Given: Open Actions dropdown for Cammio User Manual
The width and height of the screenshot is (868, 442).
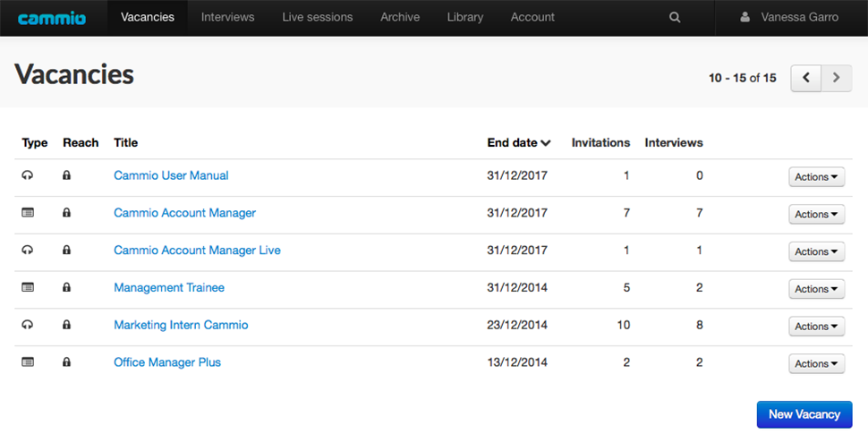Looking at the screenshot, I should 816,177.
